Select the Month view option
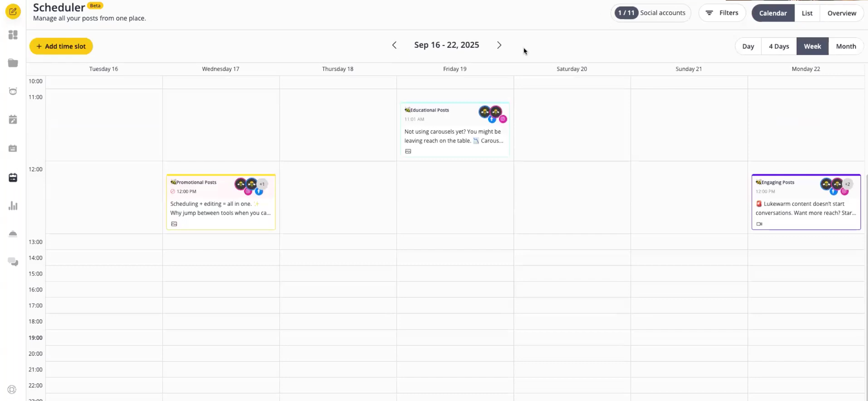This screenshot has height=401, width=868. pyautogui.click(x=846, y=46)
